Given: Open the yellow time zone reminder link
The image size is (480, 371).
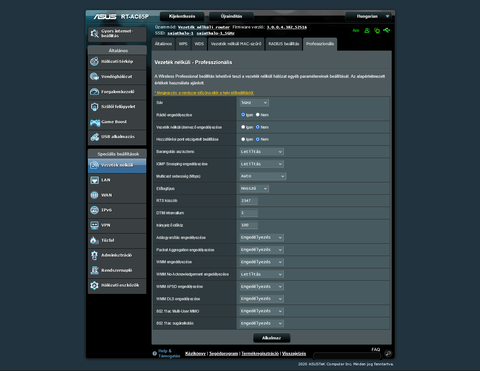Looking at the screenshot, I should tap(204, 93).
